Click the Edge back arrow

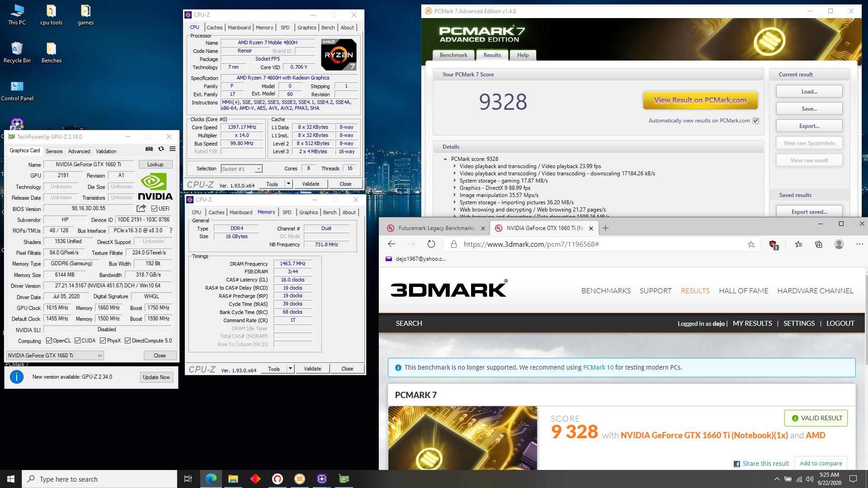392,244
